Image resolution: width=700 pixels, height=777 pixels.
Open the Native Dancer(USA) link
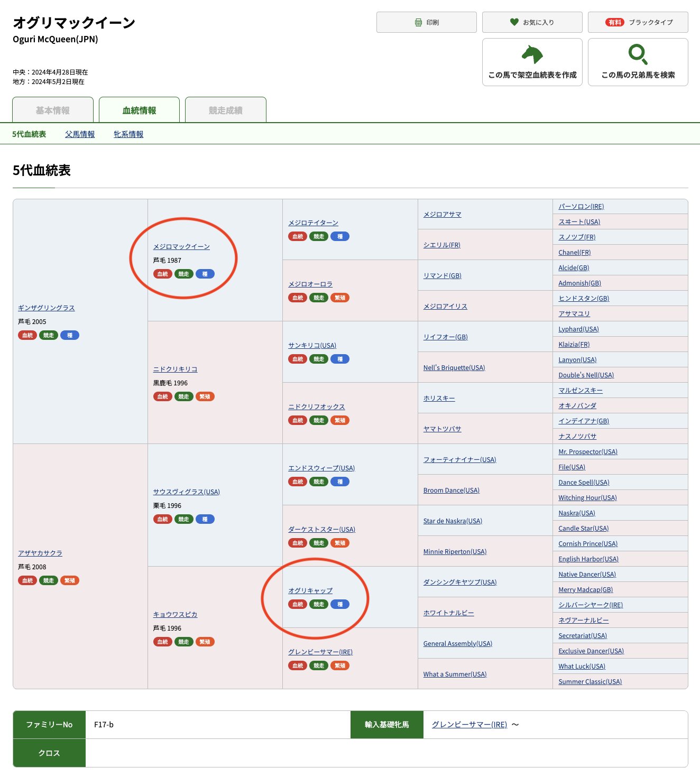(587, 574)
